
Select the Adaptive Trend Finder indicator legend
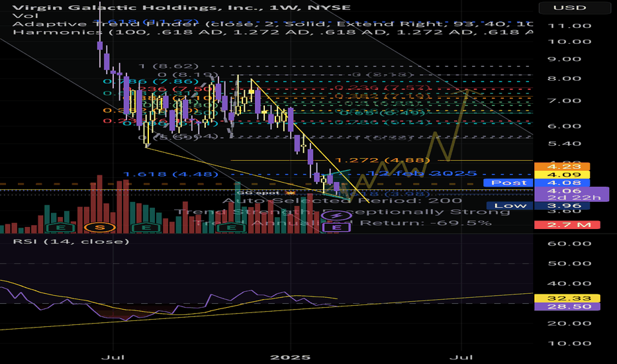(272, 24)
